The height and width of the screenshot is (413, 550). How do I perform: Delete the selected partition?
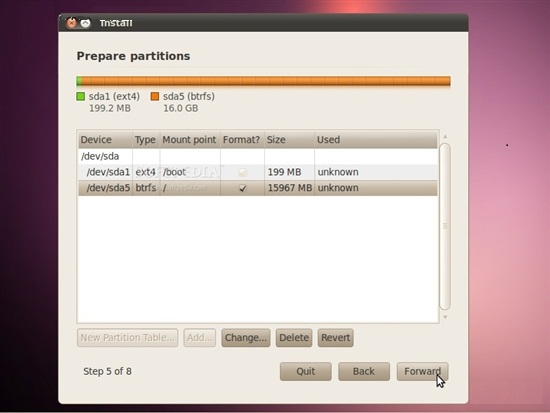point(294,338)
